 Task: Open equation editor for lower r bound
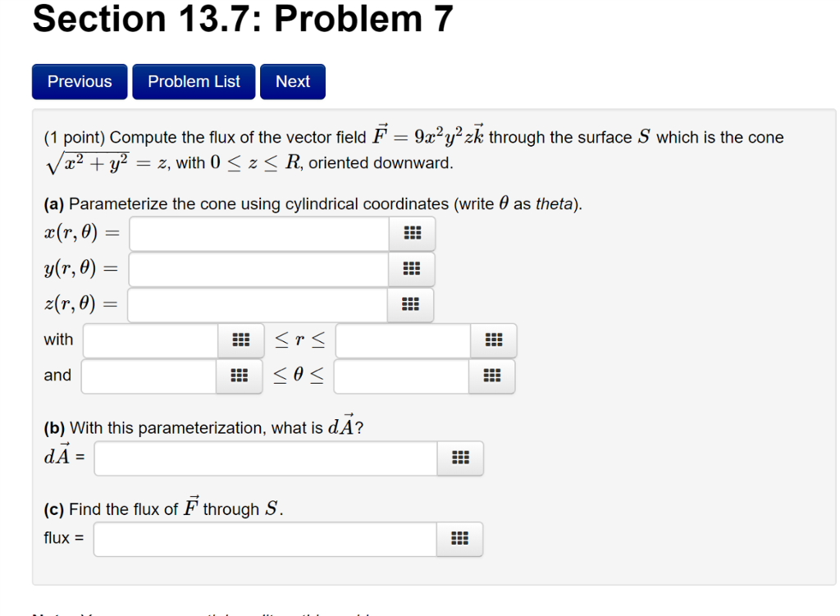tap(240, 340)
